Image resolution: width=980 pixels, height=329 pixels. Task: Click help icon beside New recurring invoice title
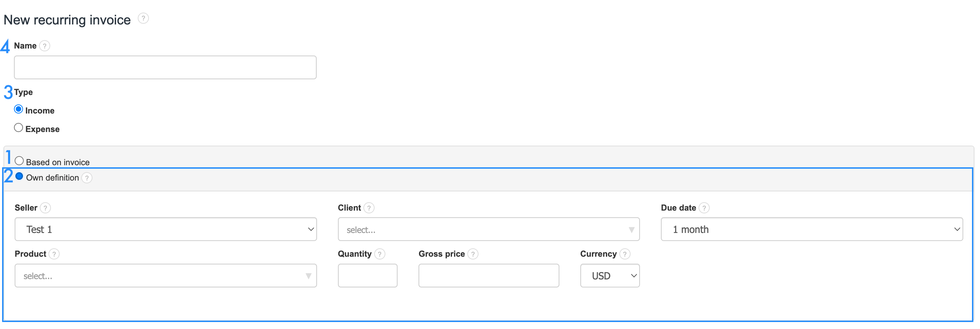(x=143, y=18)
